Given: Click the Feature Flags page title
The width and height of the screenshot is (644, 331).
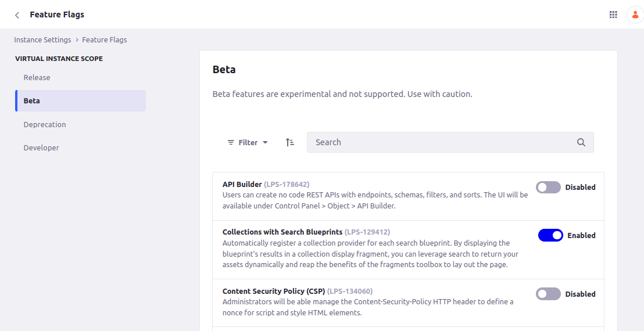Looking at the screenshot, I should 57,15.
